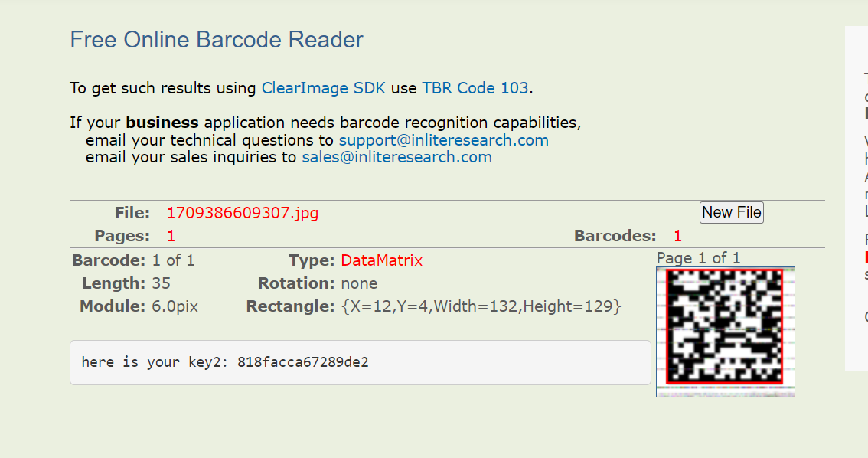The width and height of the screenshot is (868, 458).
Task: Click the Pages label
Action: (x=122, y=237)
